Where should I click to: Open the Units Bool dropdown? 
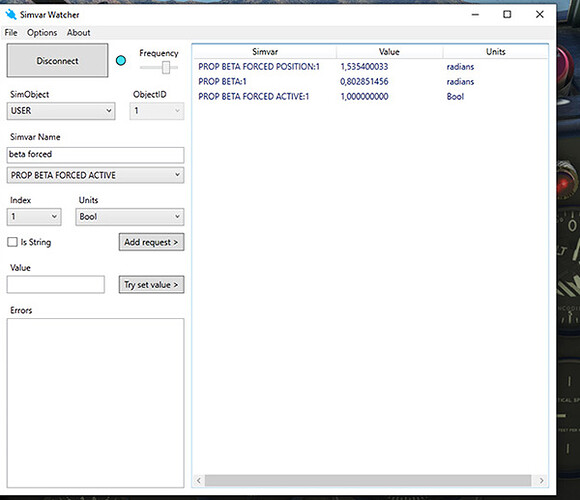129,217
